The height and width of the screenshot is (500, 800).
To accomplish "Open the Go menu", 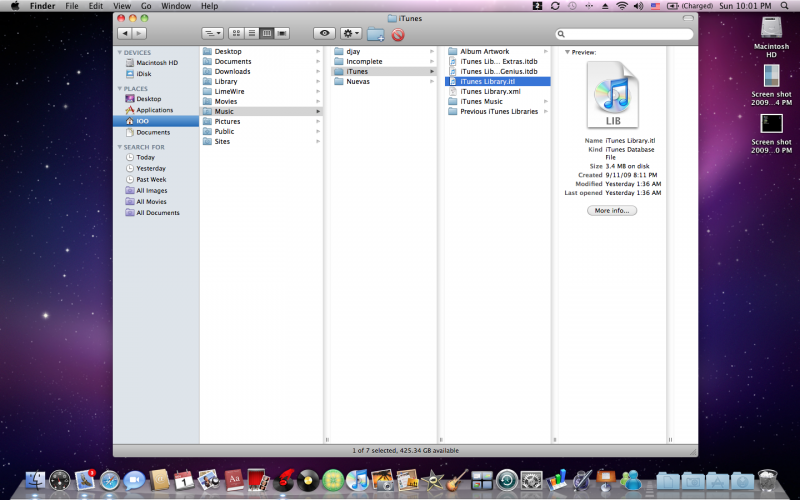I will pyautogui.click(x=146, y=6).
